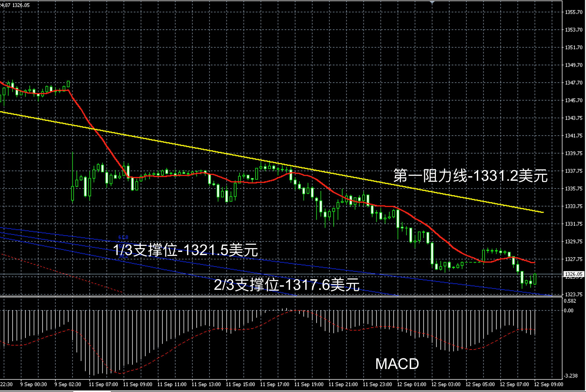This screenshot has height=392, width=586.
Task: Click the MACD 0.00 scale level
Action: [568, 310]
